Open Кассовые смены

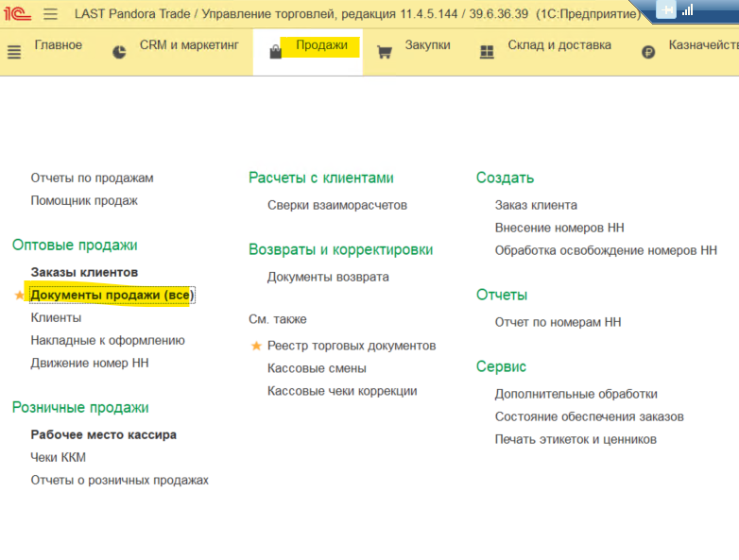(x=317, y=368)
